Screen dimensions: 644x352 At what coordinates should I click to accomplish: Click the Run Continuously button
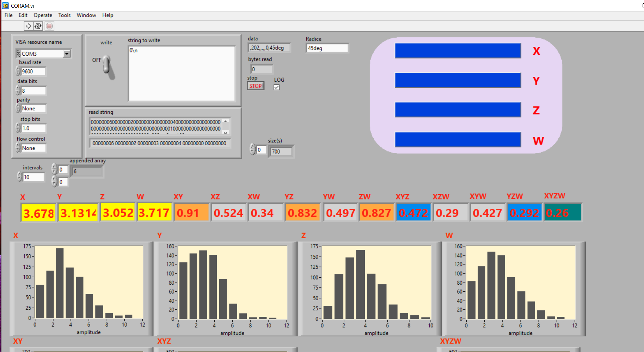click(38, 26)
